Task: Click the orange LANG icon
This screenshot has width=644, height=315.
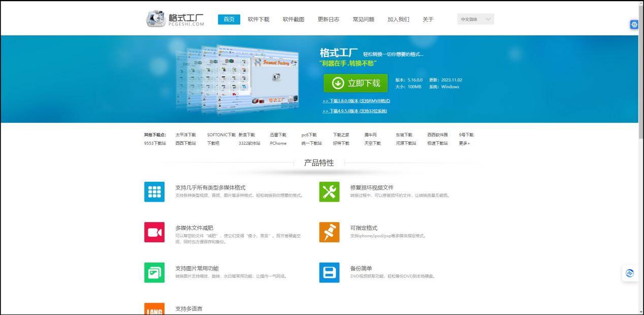Action: pyautogui.click(x=154, y=309)
